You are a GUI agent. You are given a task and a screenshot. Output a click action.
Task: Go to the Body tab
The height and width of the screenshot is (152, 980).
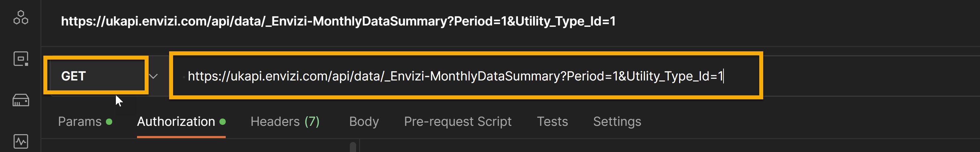[364, 122]
